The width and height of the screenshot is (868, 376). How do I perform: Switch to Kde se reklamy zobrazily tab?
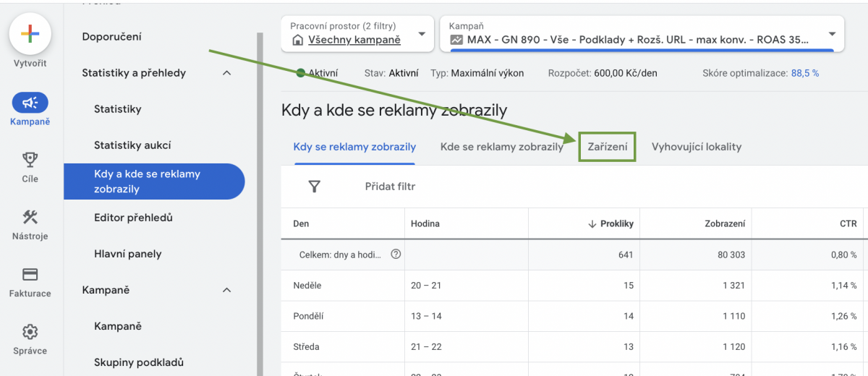click(501, 147)
